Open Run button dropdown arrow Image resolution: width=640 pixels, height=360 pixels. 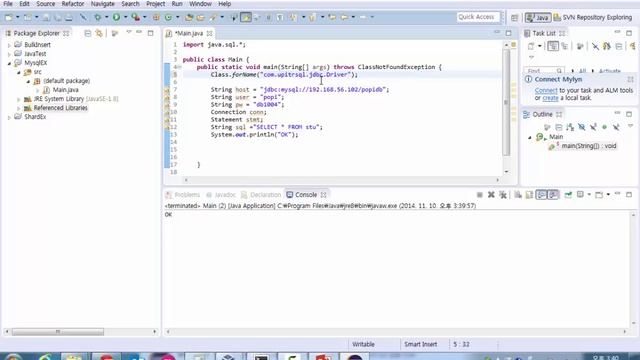click(x=125, y=17)
